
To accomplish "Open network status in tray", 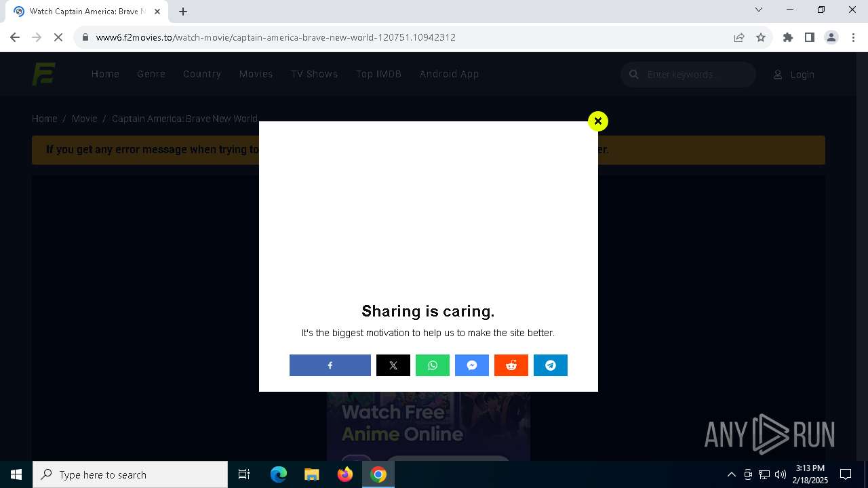I will 764,474.
